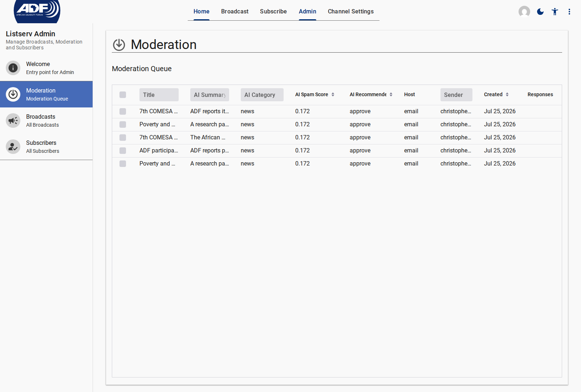Click the Host column header
The image size is (581, 392).
410,94
